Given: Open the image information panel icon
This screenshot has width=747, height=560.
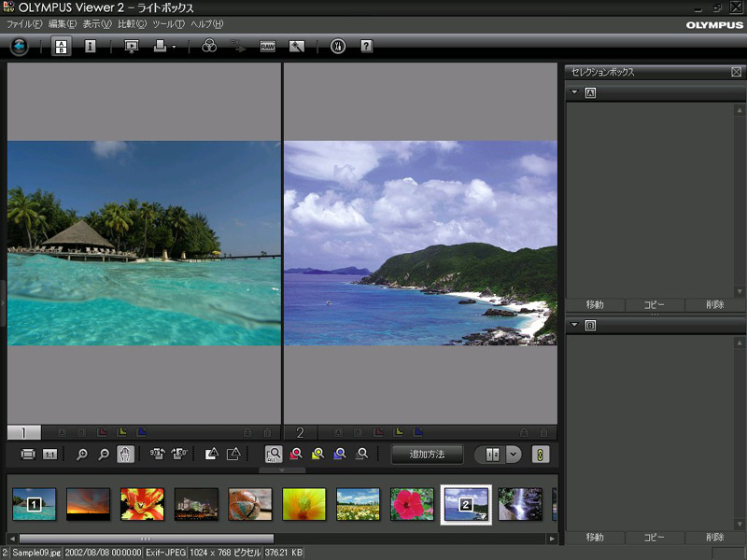Looking at the screenshot, I should coord(91,46).
